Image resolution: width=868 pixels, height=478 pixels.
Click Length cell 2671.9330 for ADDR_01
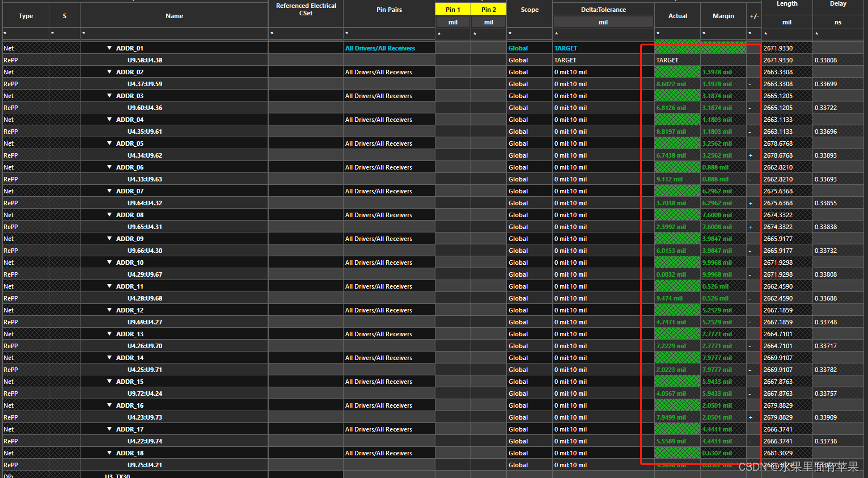pyautogui.click(x=778, y=48)
